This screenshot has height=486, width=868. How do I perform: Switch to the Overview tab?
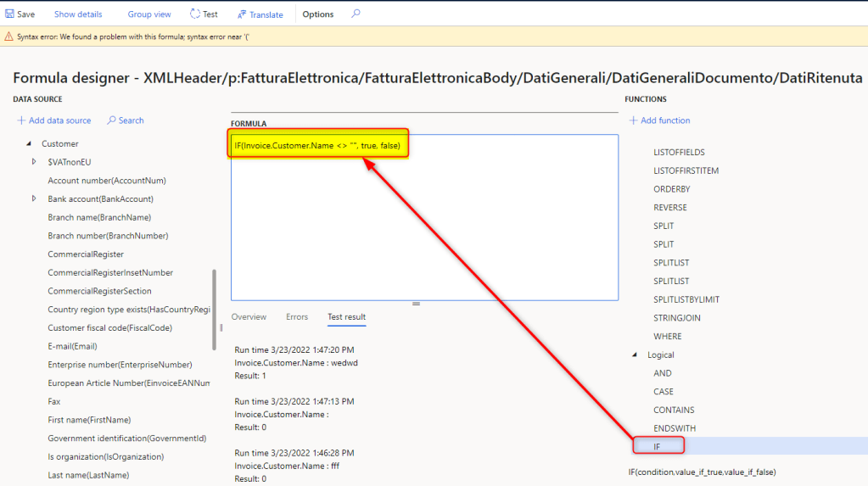[x=249, y=317]
